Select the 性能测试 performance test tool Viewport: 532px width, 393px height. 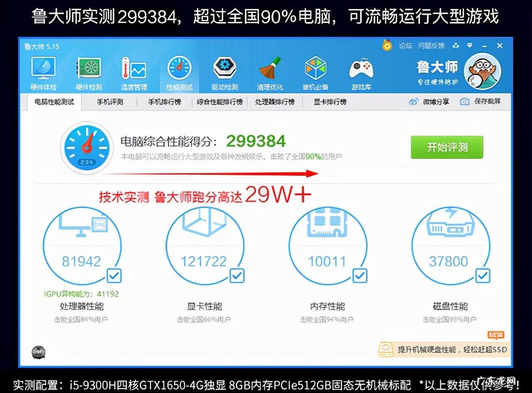click(179, 73)
